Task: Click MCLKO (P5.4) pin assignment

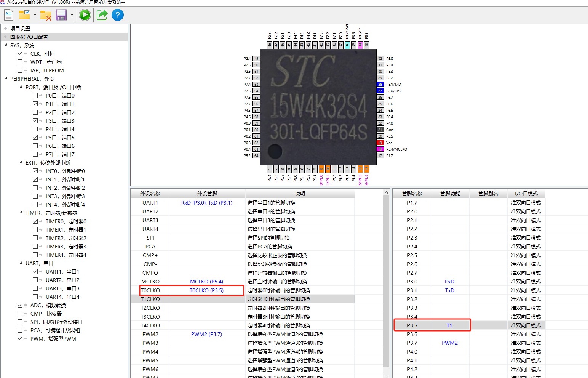Action: point(207,282)
